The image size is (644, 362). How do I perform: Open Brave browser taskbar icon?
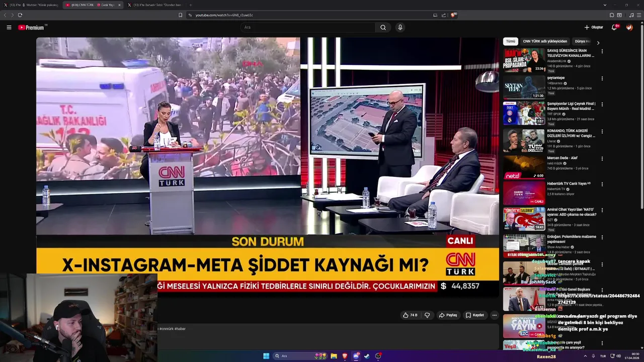[345, 356]
